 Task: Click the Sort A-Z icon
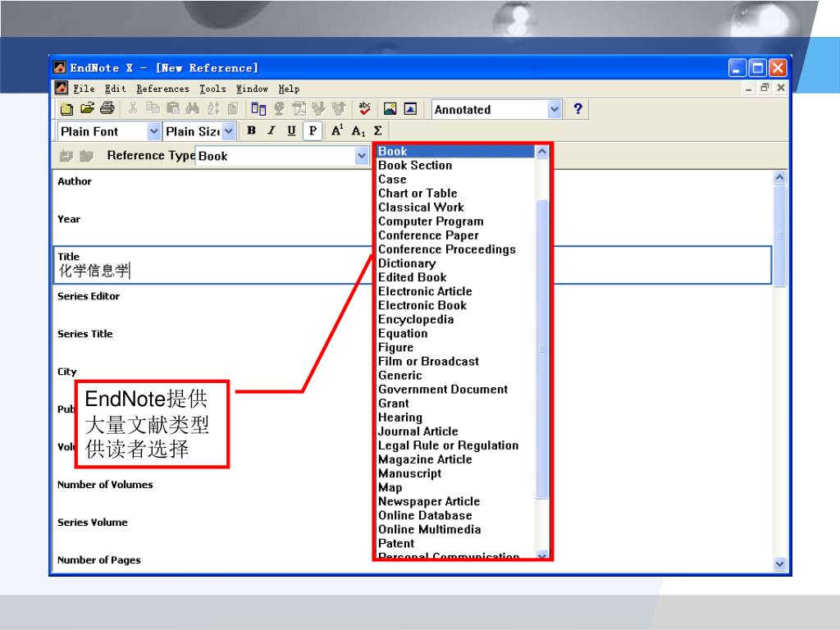213,109
